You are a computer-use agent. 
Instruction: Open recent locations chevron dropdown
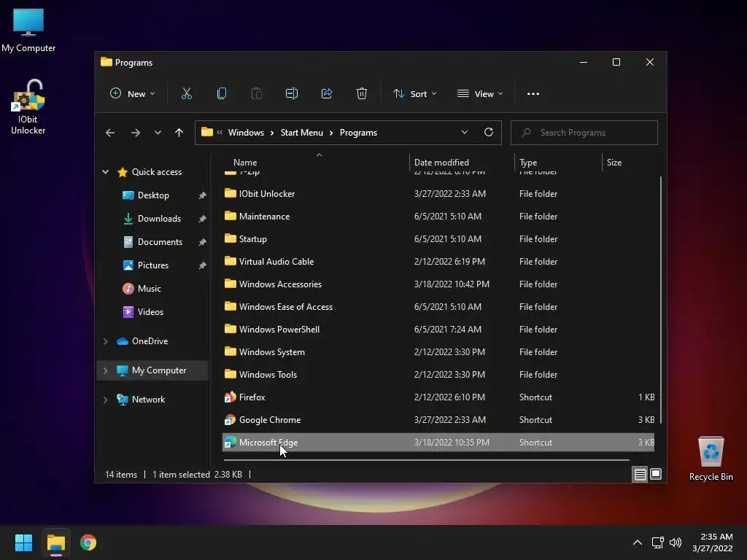(158, 133)
